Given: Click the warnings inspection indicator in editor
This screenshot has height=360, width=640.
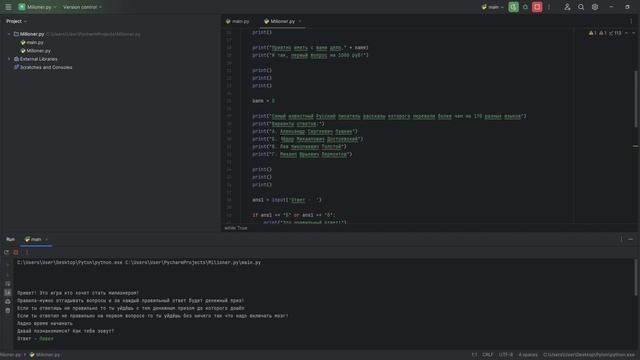Looking at the screenshot, I should 605,33.
